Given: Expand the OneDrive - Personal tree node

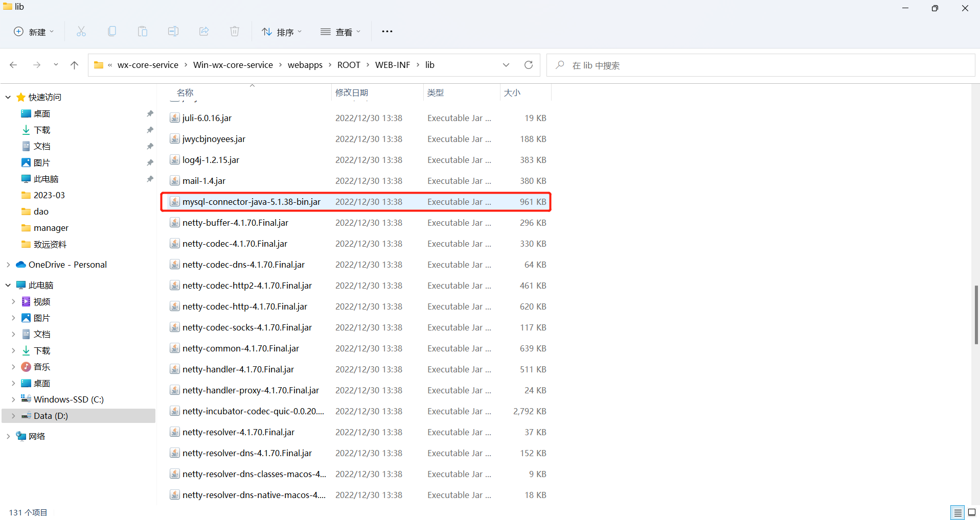Looking at the screenshot, I should [8, 265].
